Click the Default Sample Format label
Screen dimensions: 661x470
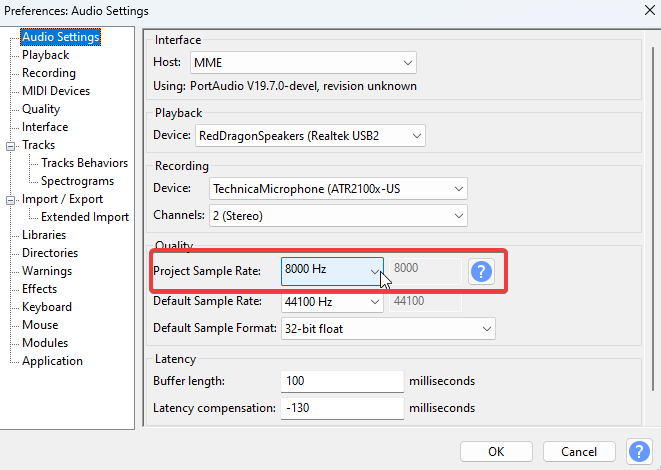(x=215, y=328)
